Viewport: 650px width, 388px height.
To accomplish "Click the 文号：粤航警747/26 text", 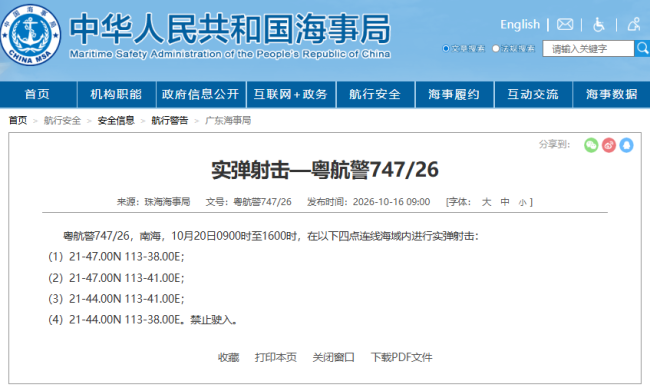I will [249, 202].
